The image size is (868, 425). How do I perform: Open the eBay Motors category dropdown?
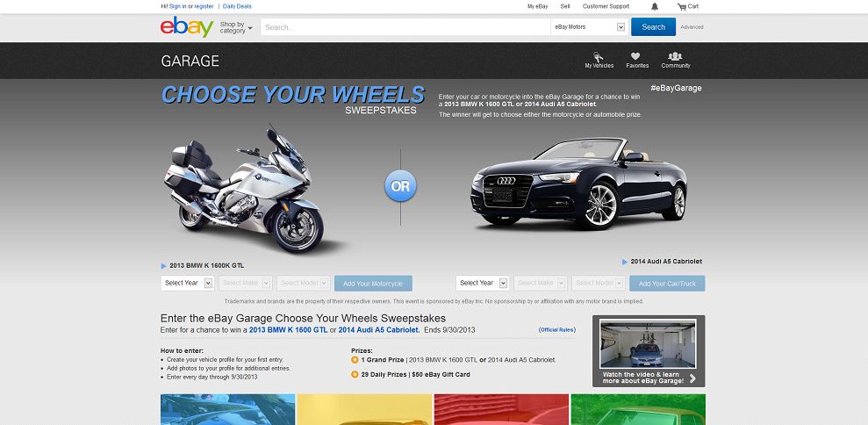coord(590,27)
